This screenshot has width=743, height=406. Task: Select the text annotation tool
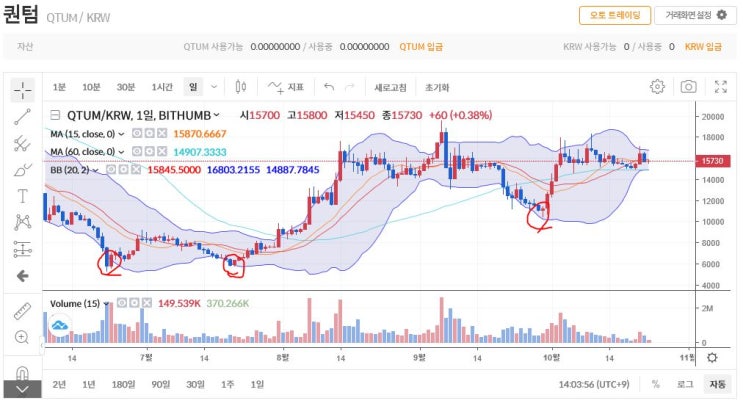point(22,196)
